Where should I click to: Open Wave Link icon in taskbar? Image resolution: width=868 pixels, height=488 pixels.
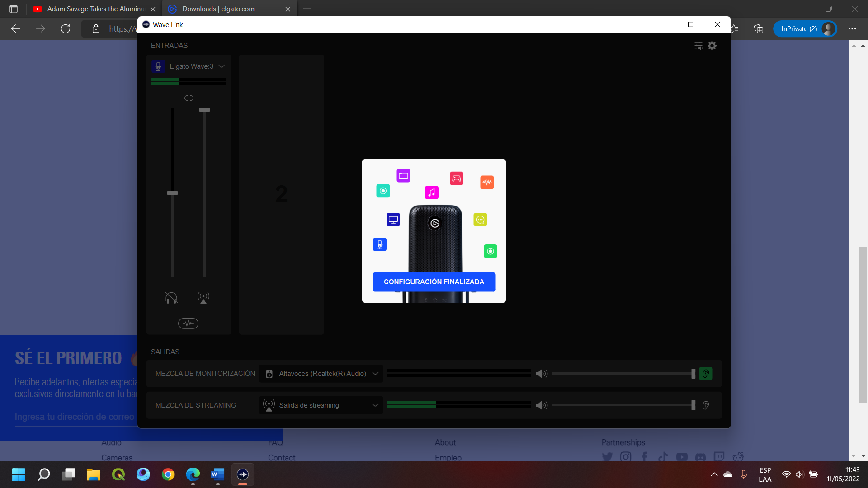click(243, 474)
